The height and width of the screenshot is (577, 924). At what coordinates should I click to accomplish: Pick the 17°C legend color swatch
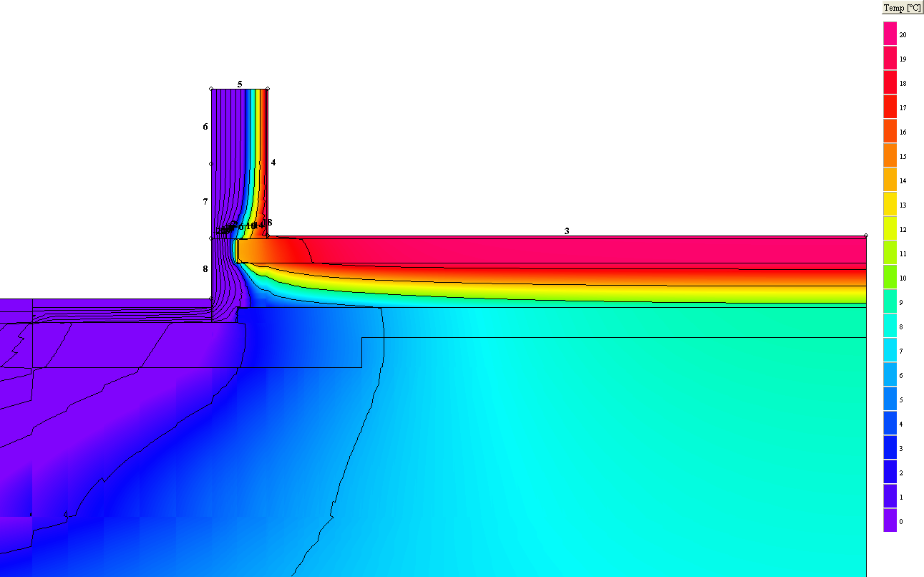point(890,107)
